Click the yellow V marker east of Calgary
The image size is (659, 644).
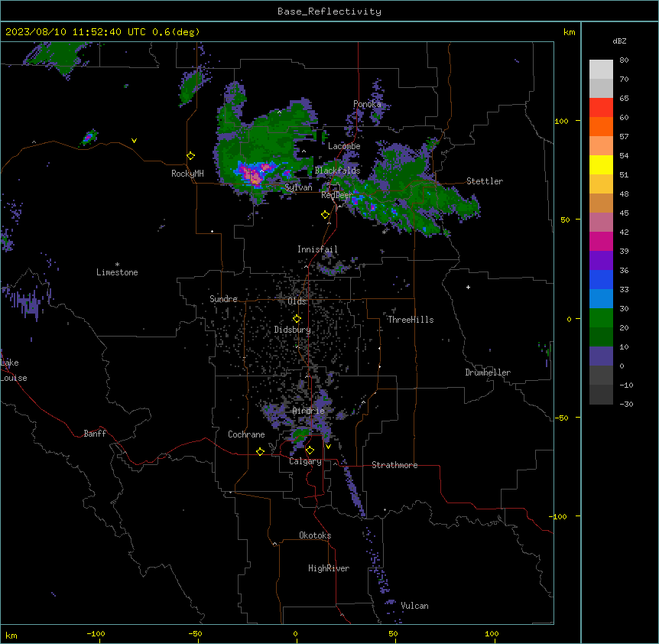328,447
